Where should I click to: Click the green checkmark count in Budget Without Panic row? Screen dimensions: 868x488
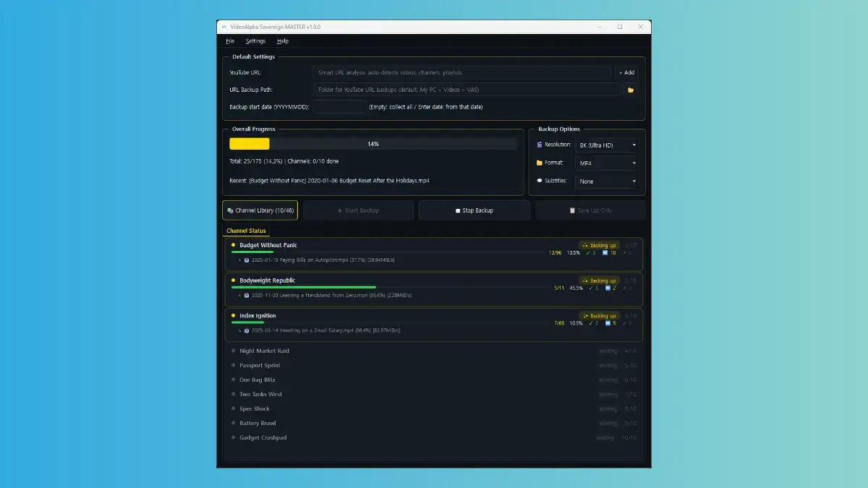point(592,253)
